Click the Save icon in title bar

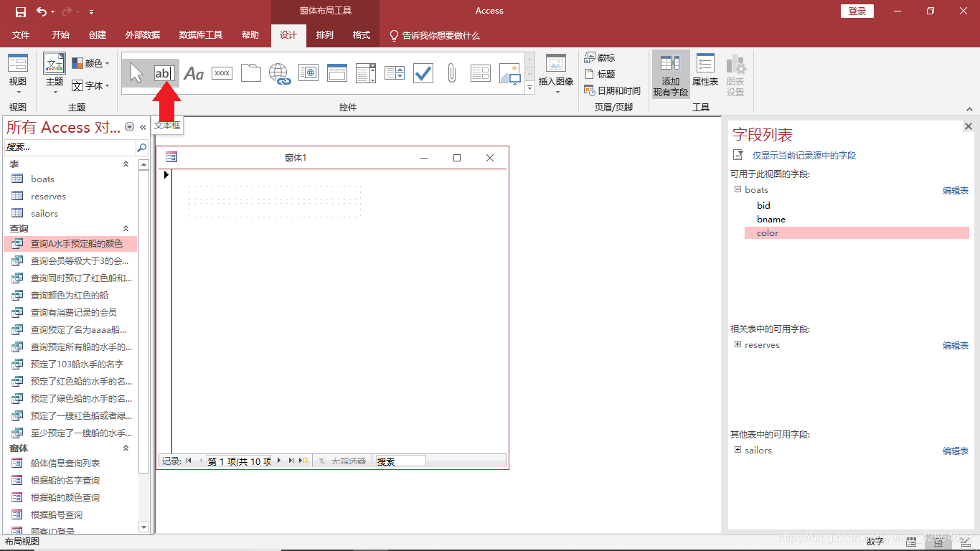pyautogui.click(x=20, y=11)
